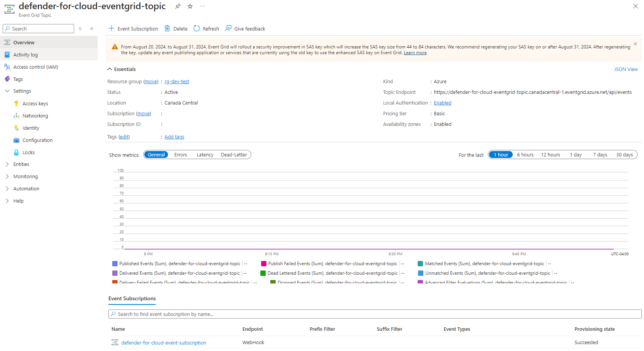Collapse the Essentials section
This screenshot has height=351, width=644.
coord(110,69)
